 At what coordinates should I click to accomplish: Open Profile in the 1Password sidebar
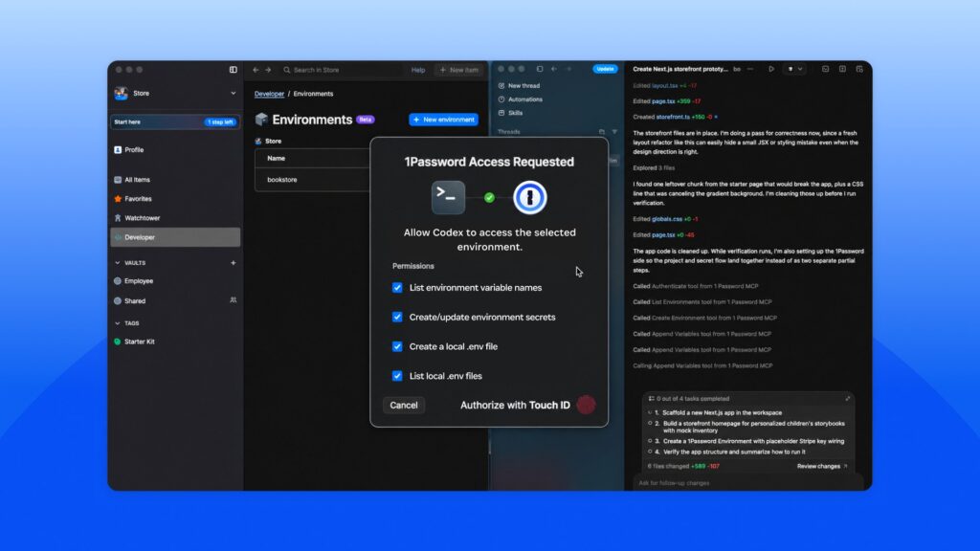point(129,150)
